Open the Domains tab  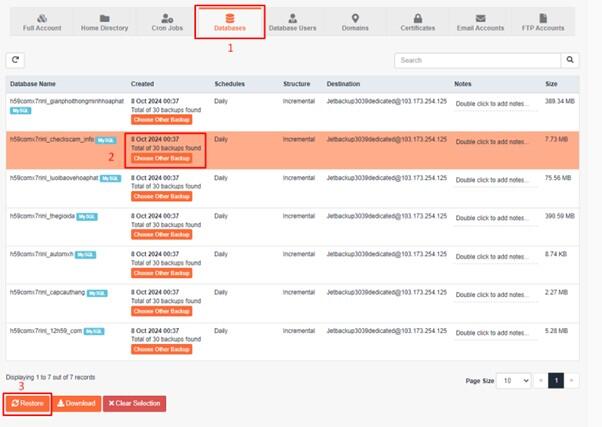click(x=355, y=22)
